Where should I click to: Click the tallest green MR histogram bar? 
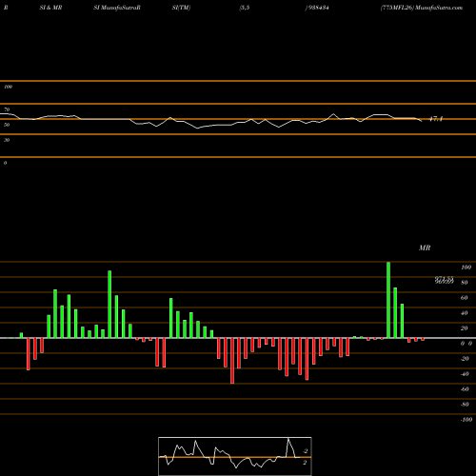tap(388, 300)
